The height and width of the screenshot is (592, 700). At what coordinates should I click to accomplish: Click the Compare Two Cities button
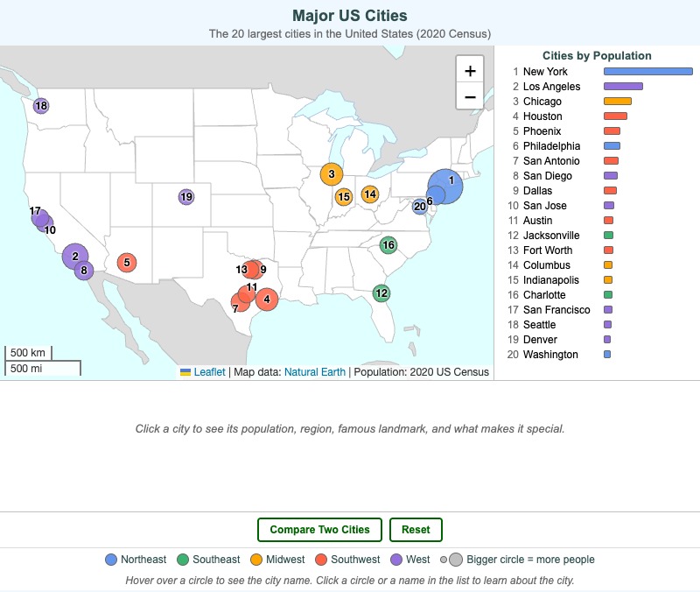[319, 530]
